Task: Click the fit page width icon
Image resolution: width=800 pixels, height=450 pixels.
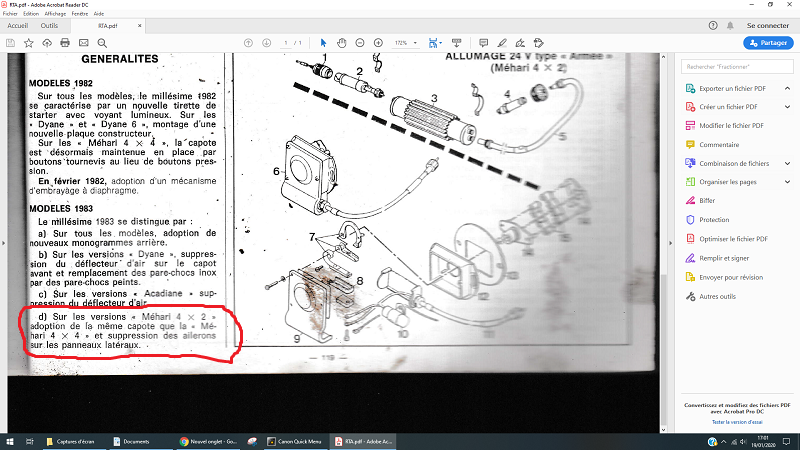Action: click(x=434, y=43)
